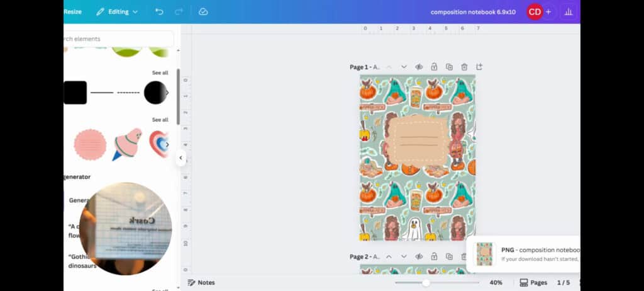Open the analytics bar chart icon
Viewport: 644px width, 291px height.
pyautogui.click(x=569, y=12)
